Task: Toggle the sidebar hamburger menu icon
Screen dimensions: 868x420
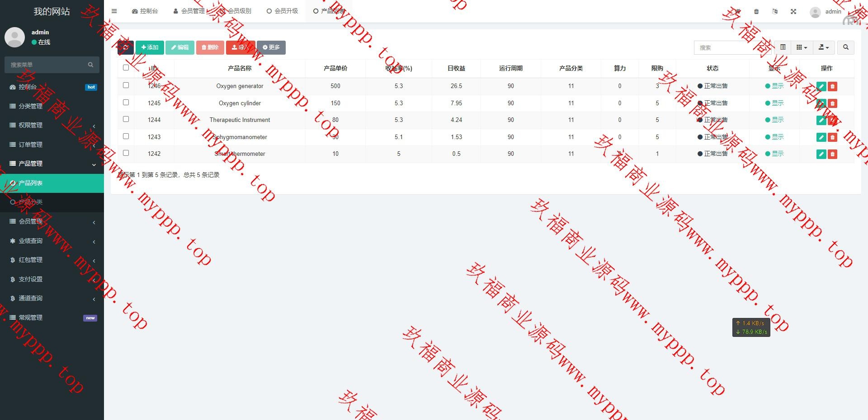Action: click(114, 11)
